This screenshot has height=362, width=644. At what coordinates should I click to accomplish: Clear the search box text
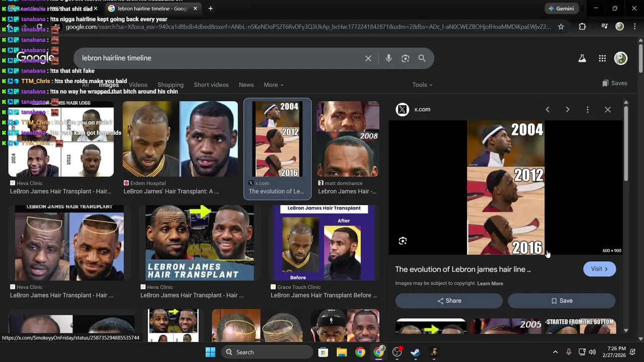point(368,58)
